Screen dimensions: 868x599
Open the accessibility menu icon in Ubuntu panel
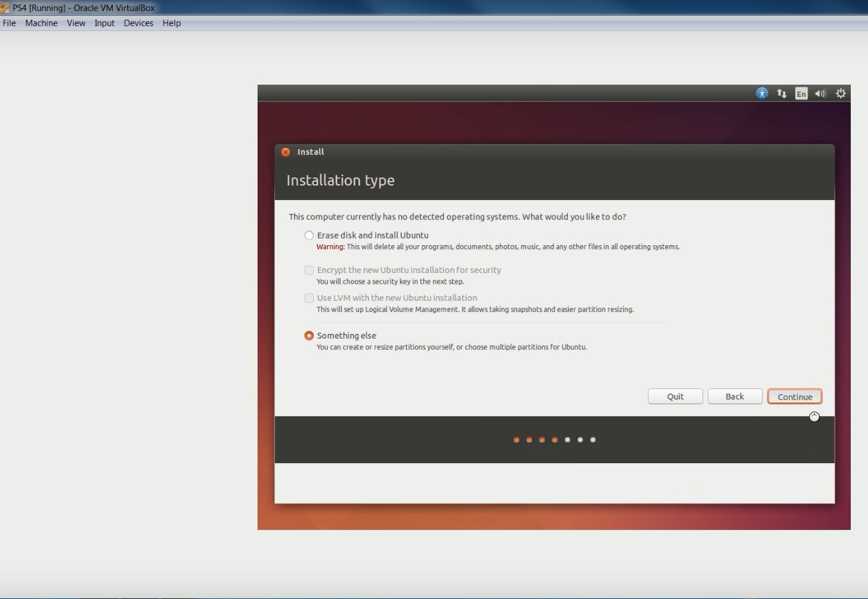tap(762, 93)
